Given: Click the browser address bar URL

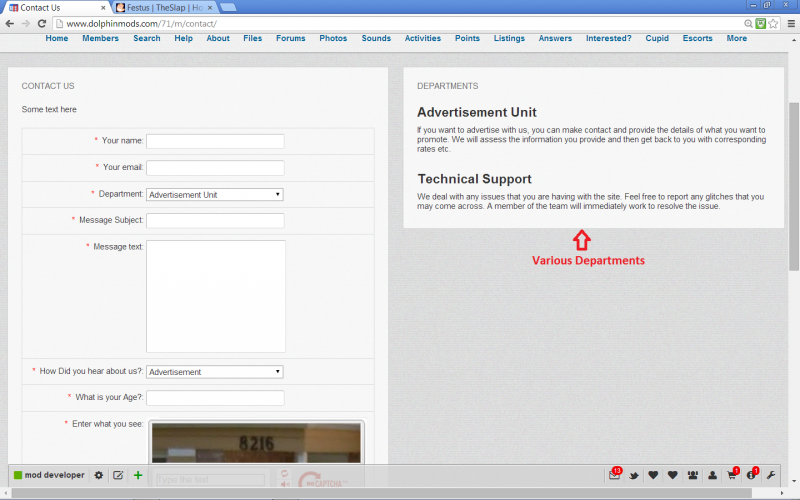Looking at the screenshot, I should tap(141, 23).
